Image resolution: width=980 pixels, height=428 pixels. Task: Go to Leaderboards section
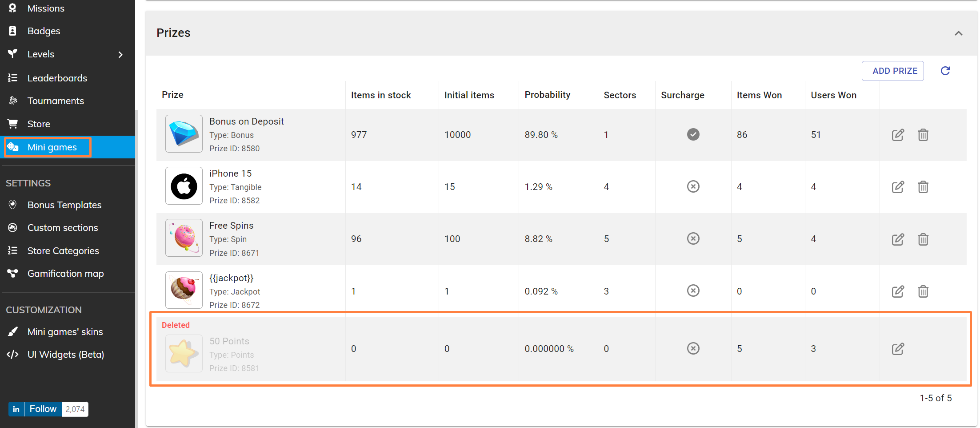pyautogui.click(x=57, y=78)
